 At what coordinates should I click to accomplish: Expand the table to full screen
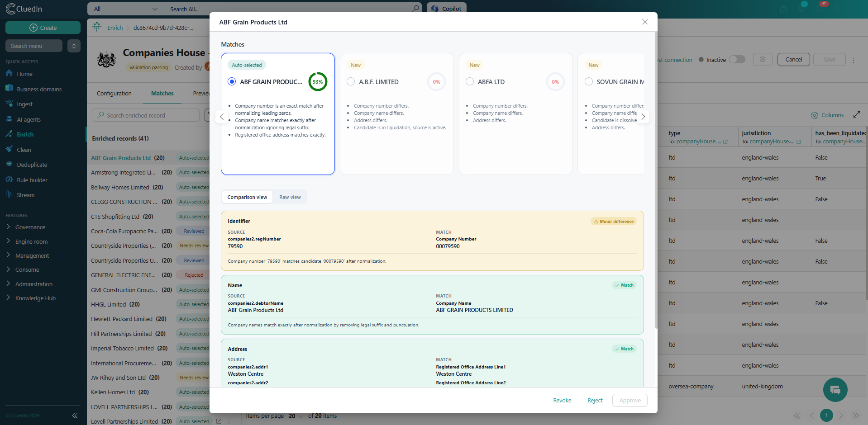pos(857,115)
